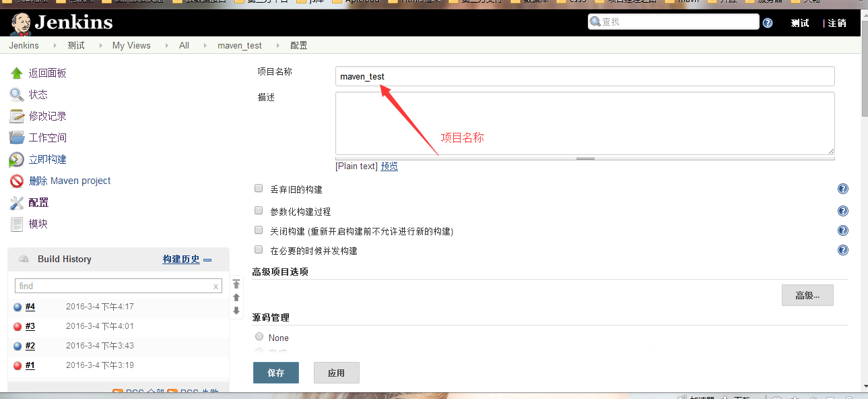Clear build history find box with x

click(215, 286)
